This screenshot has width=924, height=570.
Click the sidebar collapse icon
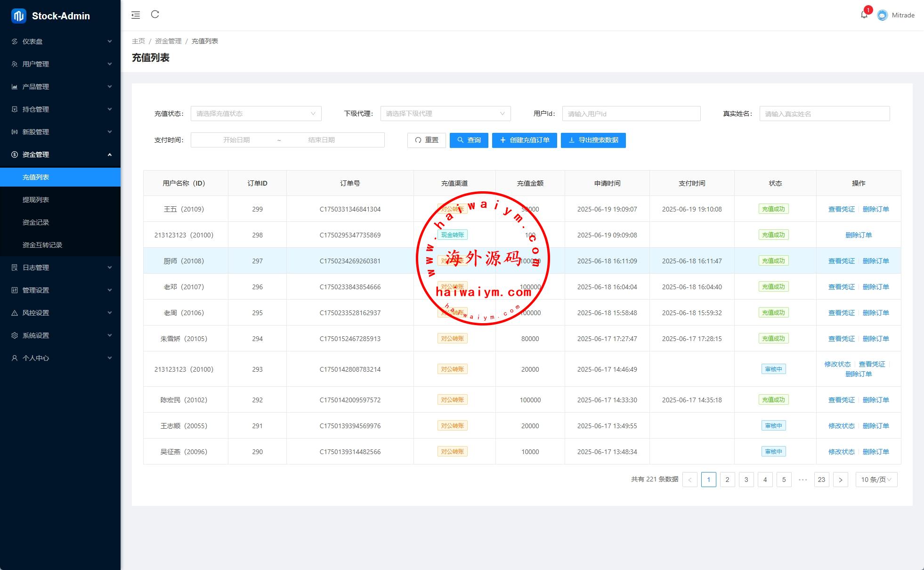coord(136,15)
